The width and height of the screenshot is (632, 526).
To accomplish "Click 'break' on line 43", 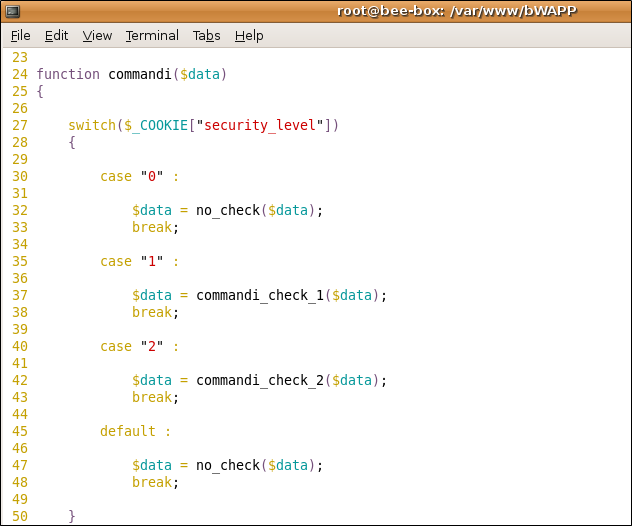I will (152, 397).
